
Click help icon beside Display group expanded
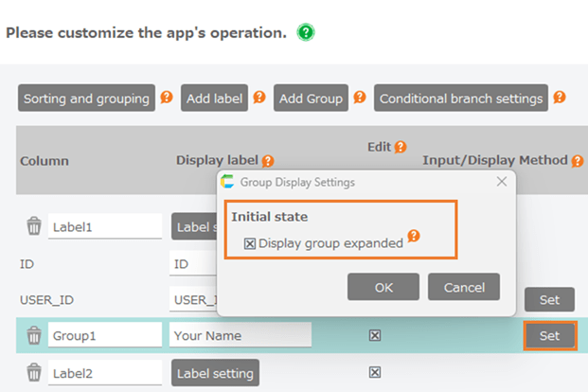pyautogui.click(x=413, y=237)
